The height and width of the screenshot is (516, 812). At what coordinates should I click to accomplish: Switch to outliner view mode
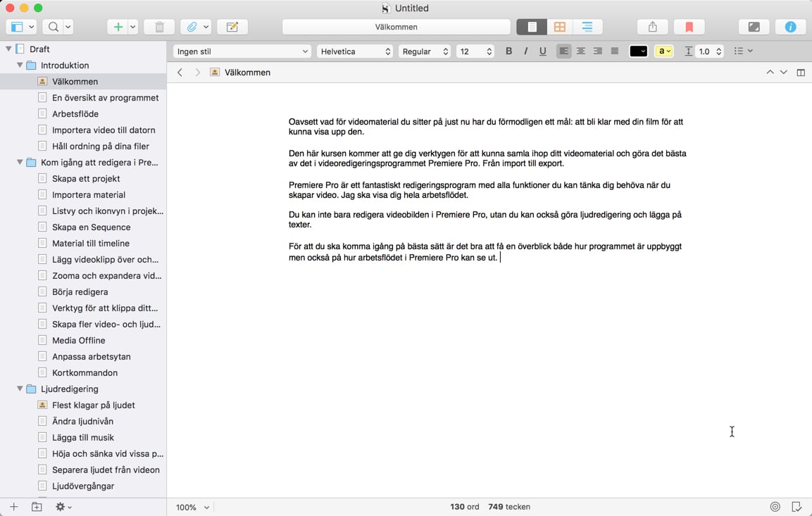point(587,27)
